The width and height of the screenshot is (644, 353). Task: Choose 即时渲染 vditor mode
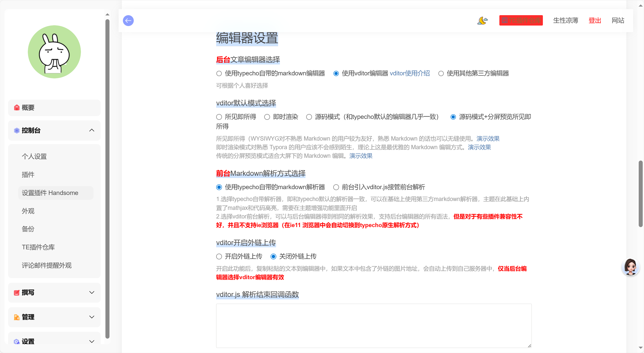(x=267, y=117)
